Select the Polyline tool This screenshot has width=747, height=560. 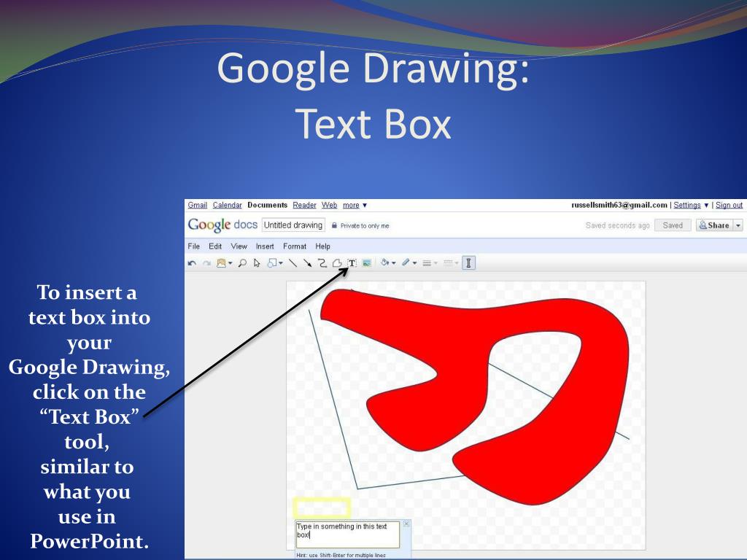[337, 262]
